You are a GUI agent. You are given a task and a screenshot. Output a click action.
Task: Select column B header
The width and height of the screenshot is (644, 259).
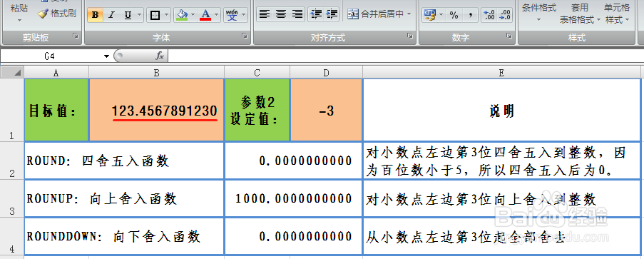click(x=156, y=73)
